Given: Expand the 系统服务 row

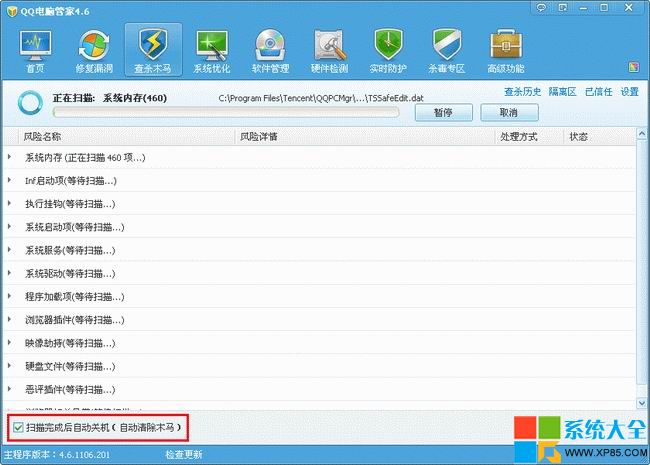Looking at the screenshot, I should point(10,250).
